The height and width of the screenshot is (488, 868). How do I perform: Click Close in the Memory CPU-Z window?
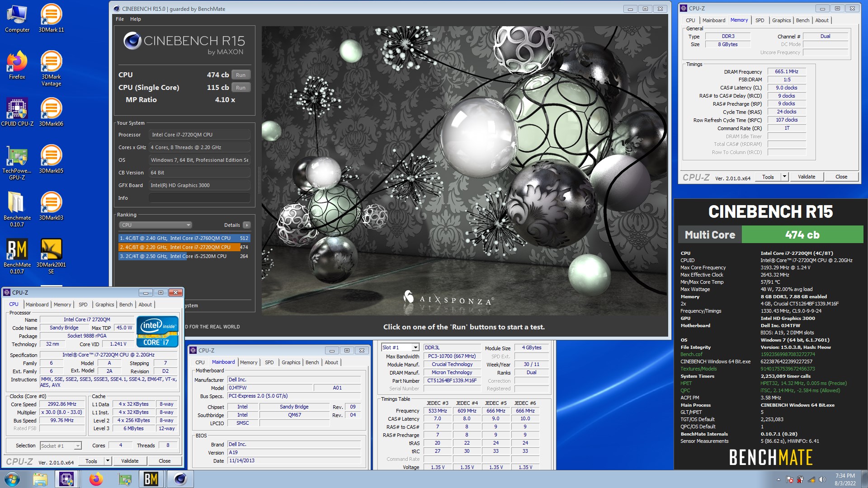point(841,177)
